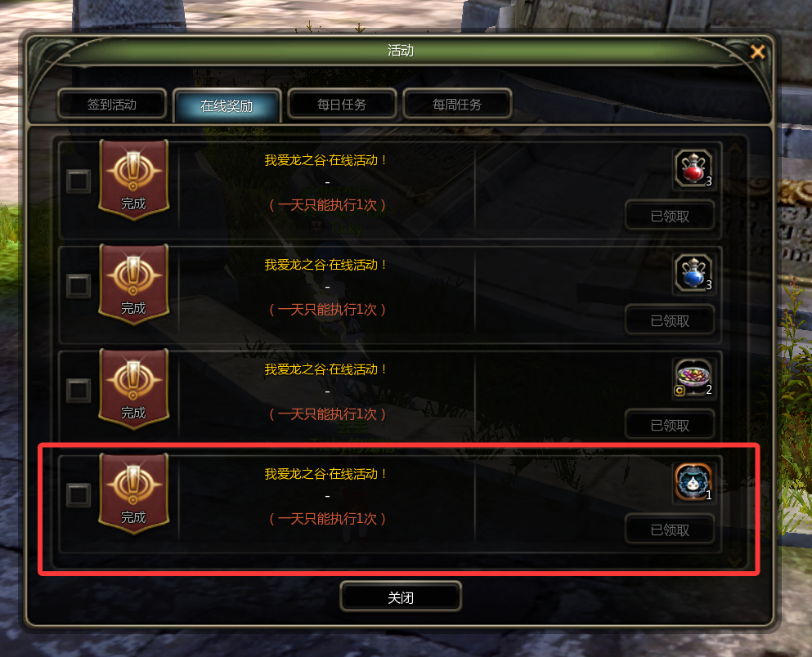
Task: Tick the checkbox in the fourth reward row
Action: coord(79,494)
